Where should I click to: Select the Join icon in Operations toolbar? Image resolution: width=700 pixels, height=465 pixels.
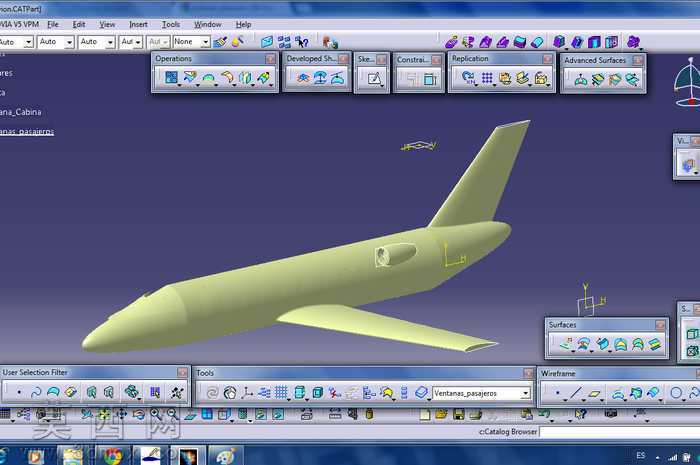[x=171, y=78]
